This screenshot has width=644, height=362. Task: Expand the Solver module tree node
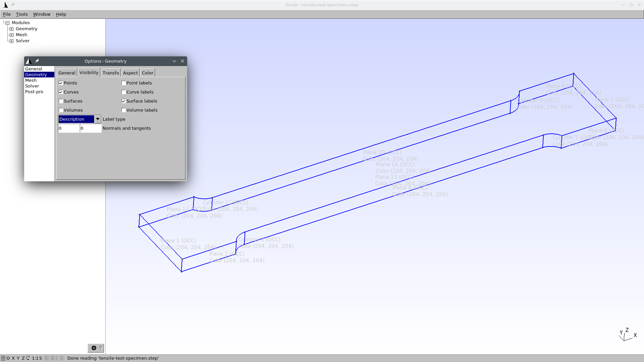12,41
